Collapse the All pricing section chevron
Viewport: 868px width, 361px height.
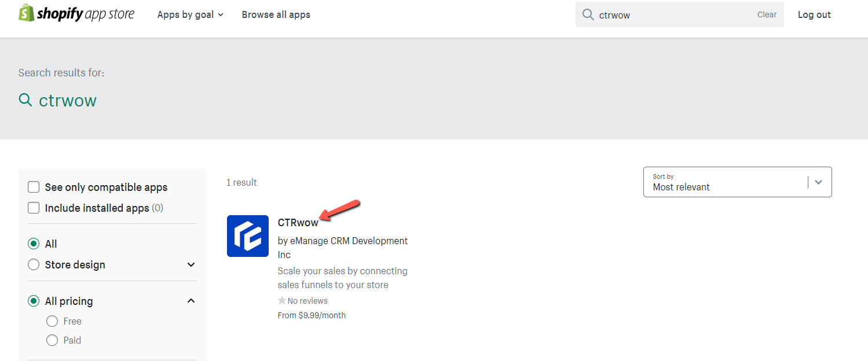click(x=191, y=301)
